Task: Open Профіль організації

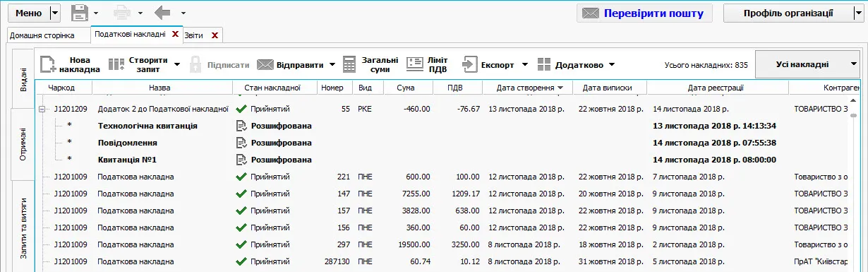Action: coord(788,13)
